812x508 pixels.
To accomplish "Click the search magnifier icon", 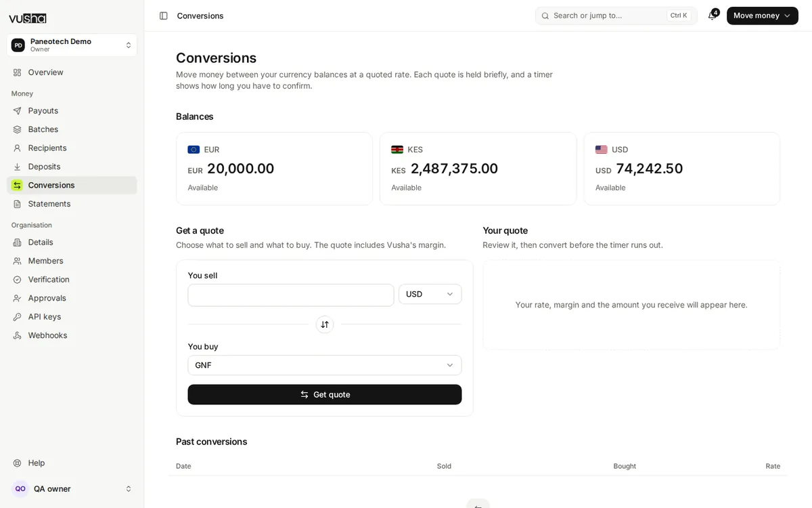I will coord(545,16).
